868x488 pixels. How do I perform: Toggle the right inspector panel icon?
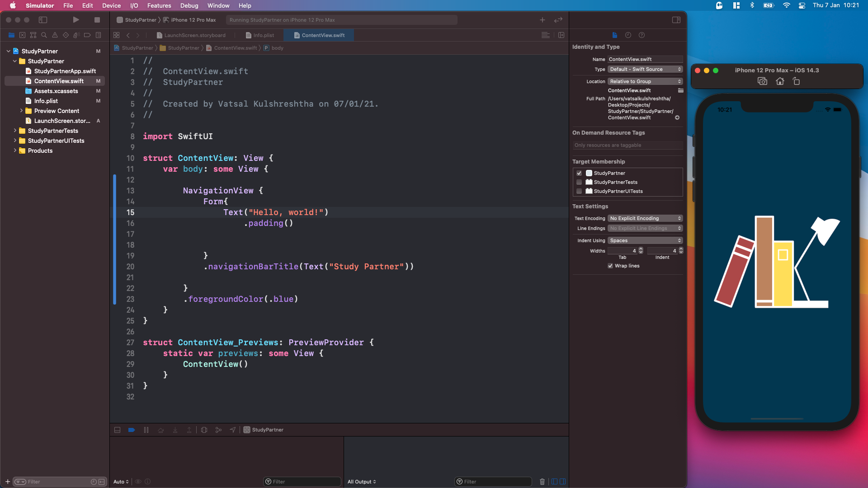(676, 20)
